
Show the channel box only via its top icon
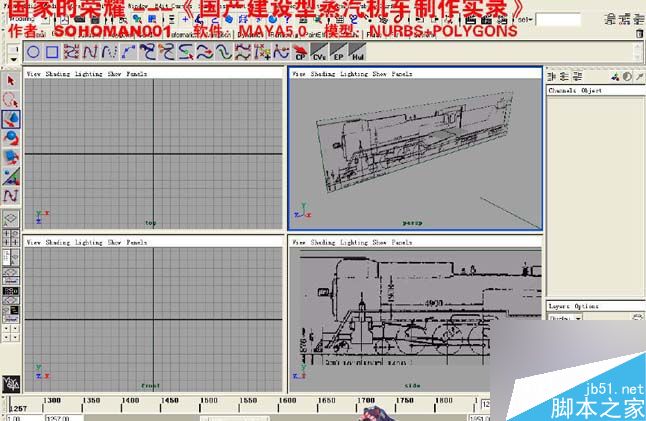click(552, 76)
